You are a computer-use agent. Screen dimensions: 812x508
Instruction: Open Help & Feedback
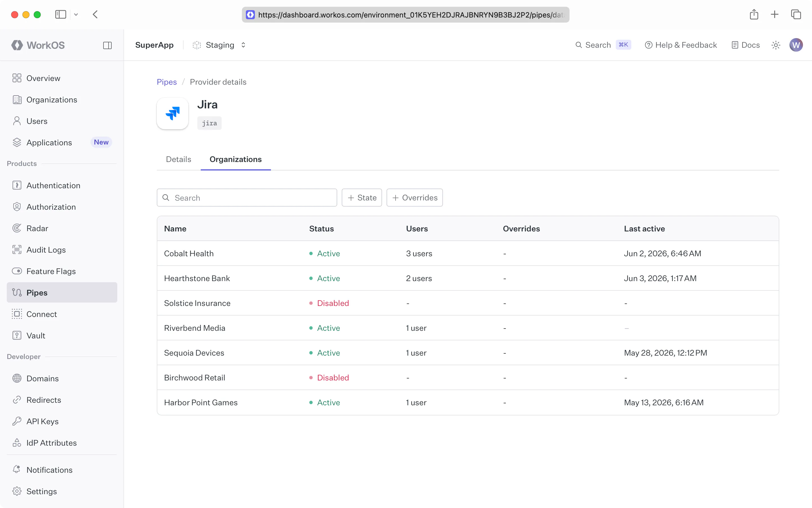(681, 45)
